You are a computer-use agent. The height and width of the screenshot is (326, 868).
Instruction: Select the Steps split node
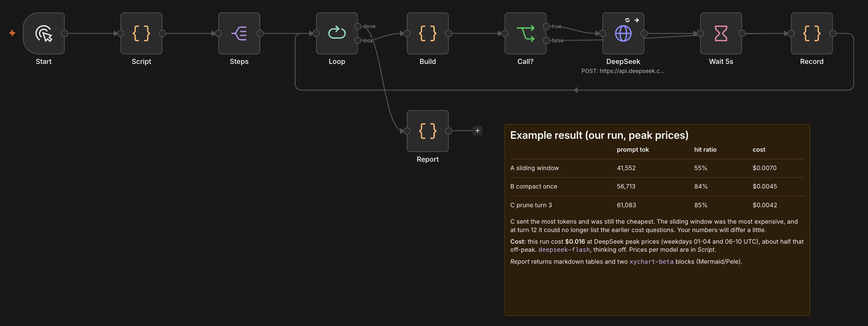point(239,33)
